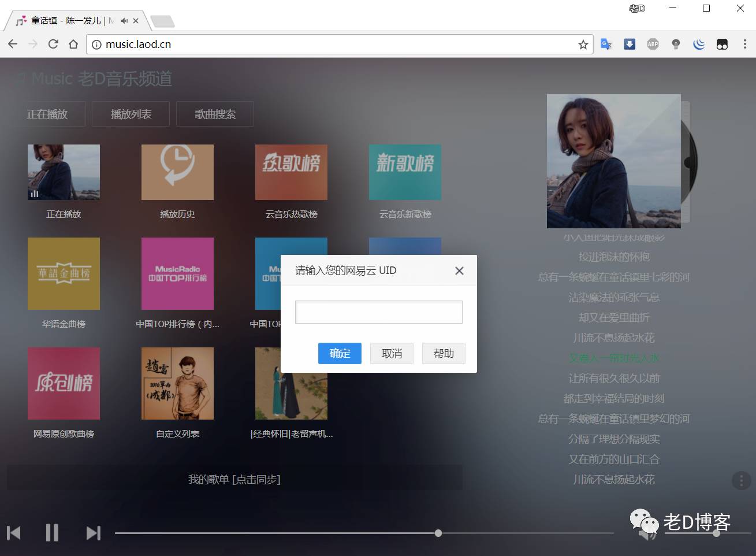
Task: Click the 播放历史 caption text
Action: click(x=177, y=214)
